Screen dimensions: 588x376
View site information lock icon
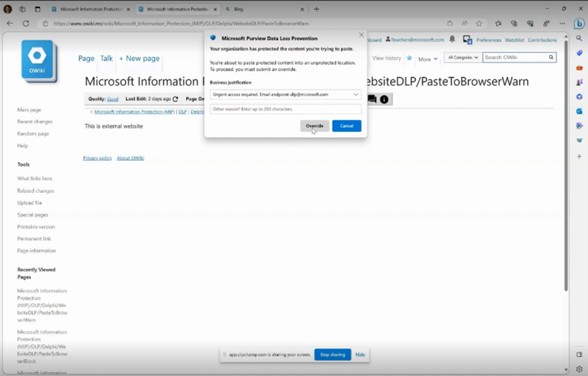[x=45, y=23]
